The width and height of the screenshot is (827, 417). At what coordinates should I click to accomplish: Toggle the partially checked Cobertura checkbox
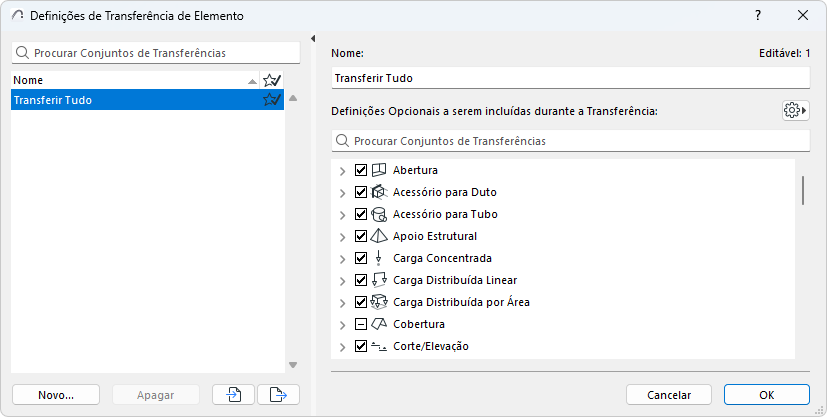pos(361,324)
